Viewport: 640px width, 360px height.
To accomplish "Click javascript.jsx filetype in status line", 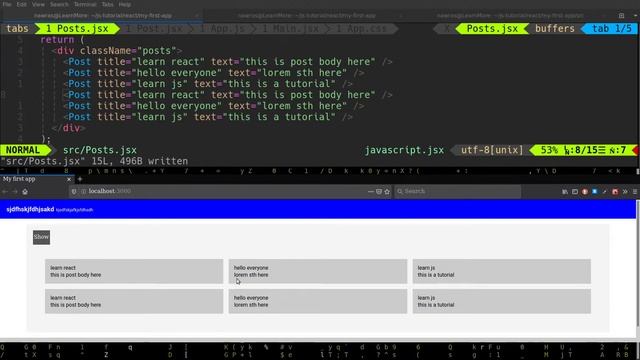I will click(x=404, y=150).
